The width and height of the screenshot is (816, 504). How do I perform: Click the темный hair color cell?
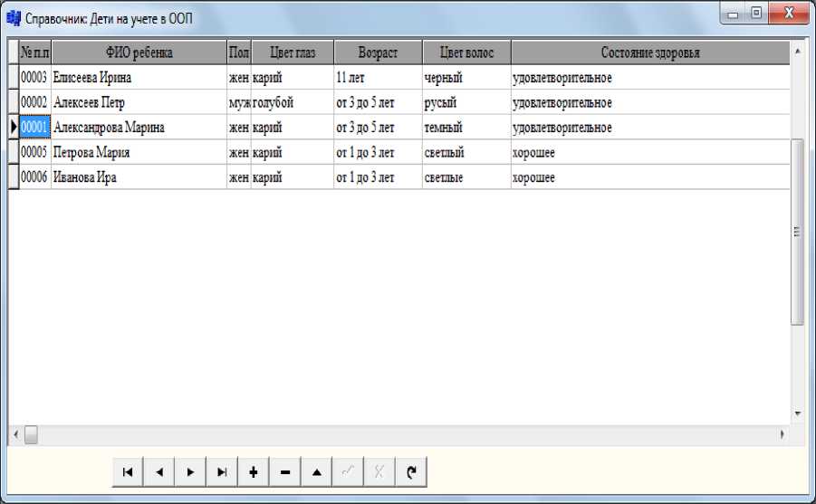[466, 127]
